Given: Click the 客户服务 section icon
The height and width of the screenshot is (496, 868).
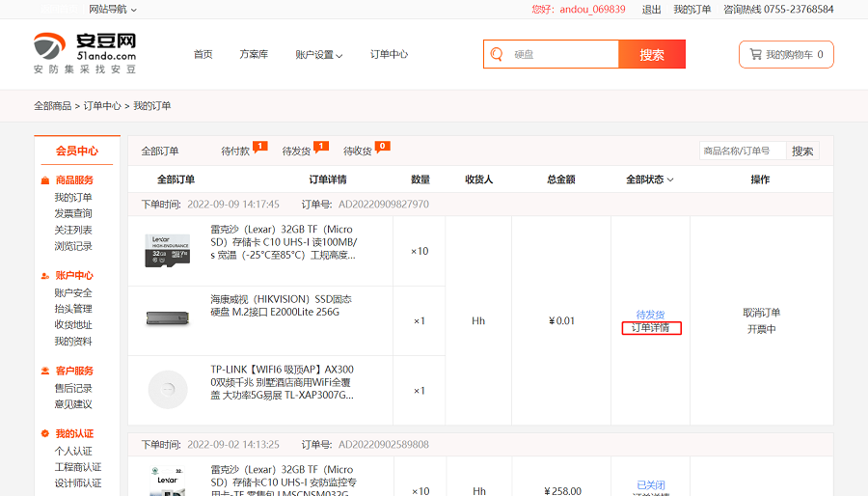Looking at the screenshot, I should click(44, 371).
